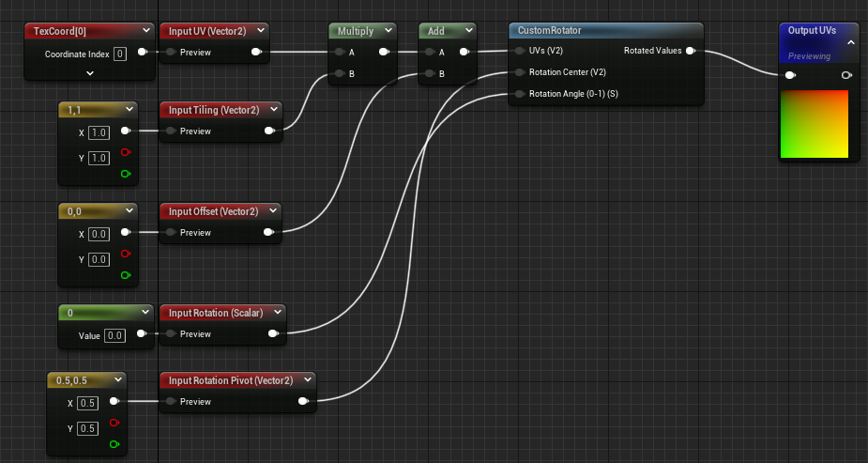The height and width of the screenshot is (463, 868).
Task: Click the X field of 0.5,0.5 node
Action: coord(88,402)
